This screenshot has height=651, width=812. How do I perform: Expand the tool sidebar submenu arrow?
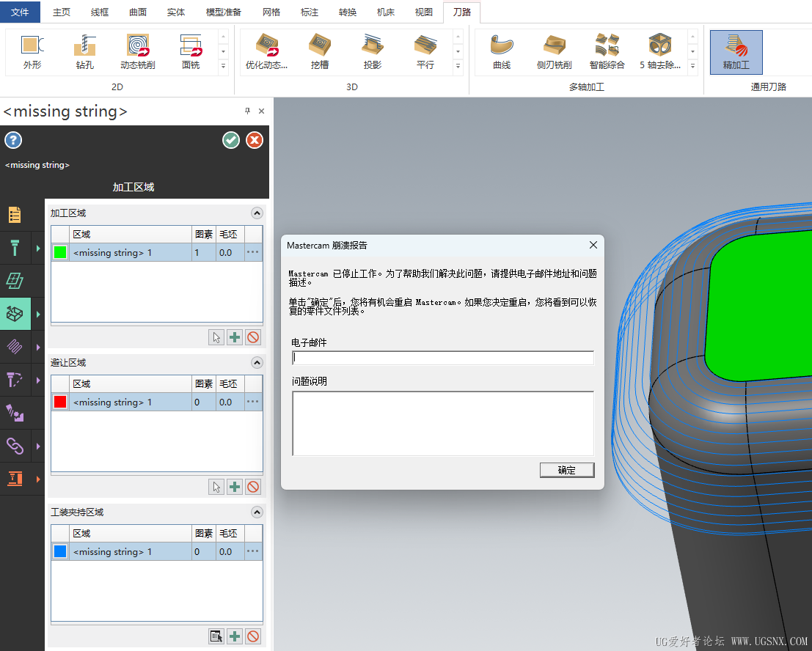click(38, 249)
